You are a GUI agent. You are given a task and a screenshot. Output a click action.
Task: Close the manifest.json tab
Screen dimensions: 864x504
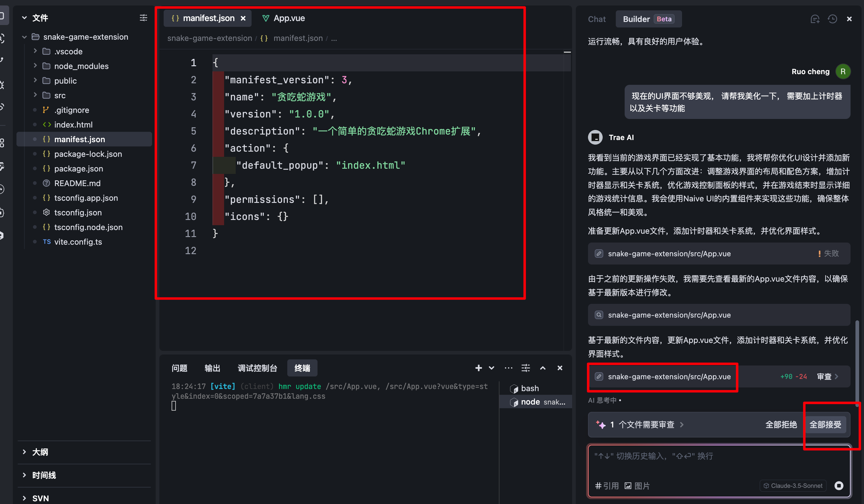point(243,19)
